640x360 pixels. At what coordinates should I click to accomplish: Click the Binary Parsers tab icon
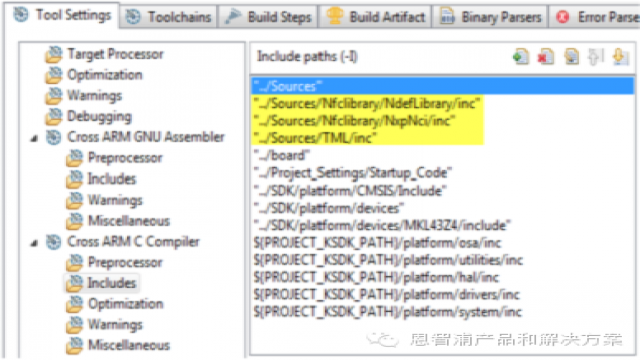pos(447,16)
